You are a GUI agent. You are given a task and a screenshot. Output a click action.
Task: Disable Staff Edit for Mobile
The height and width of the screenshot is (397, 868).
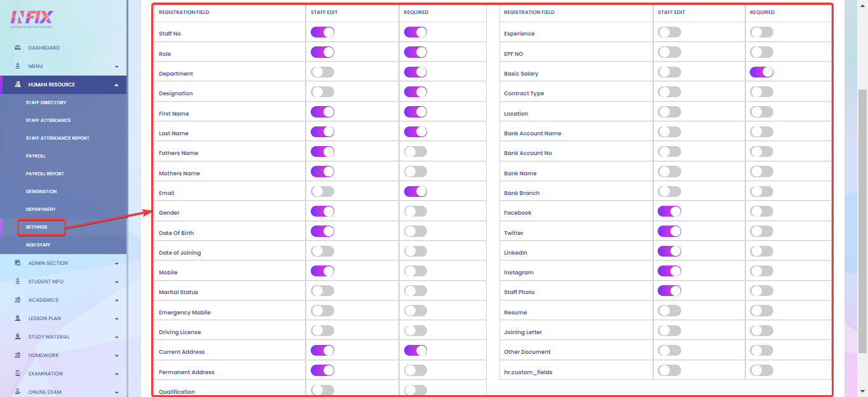[x=322, y=271]
